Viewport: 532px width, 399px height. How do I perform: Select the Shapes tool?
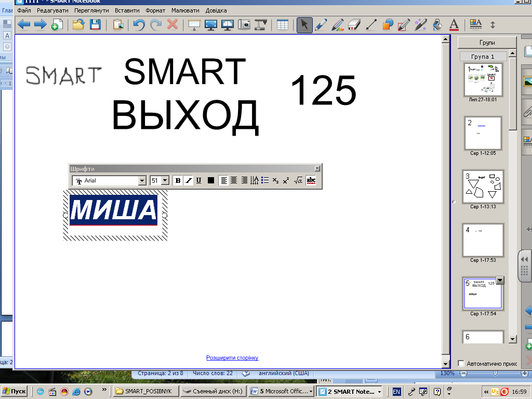click(x=388, y=24)
